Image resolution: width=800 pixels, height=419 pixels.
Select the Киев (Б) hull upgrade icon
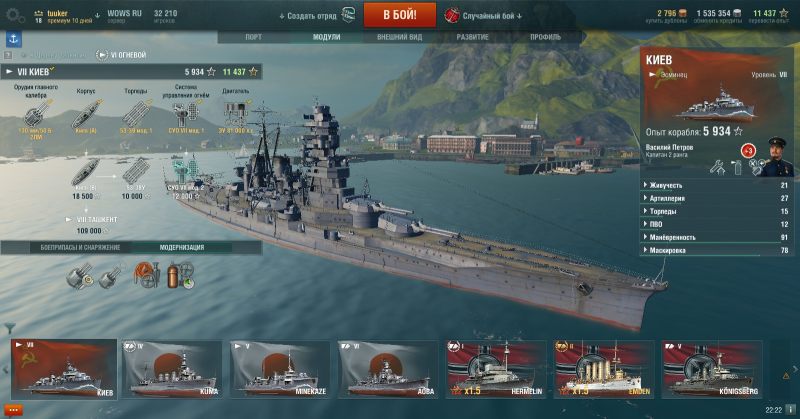(85, 172)
